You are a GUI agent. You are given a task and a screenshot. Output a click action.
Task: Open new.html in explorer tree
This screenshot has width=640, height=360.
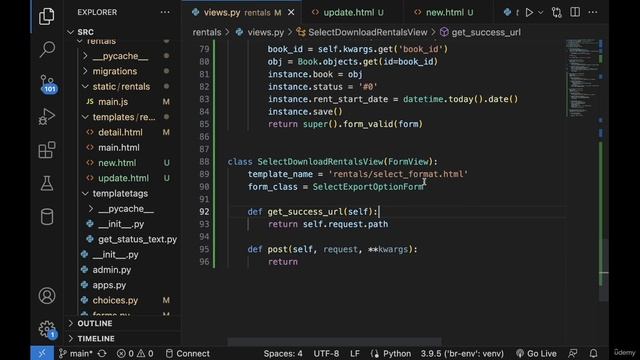[x=117, y=163]
